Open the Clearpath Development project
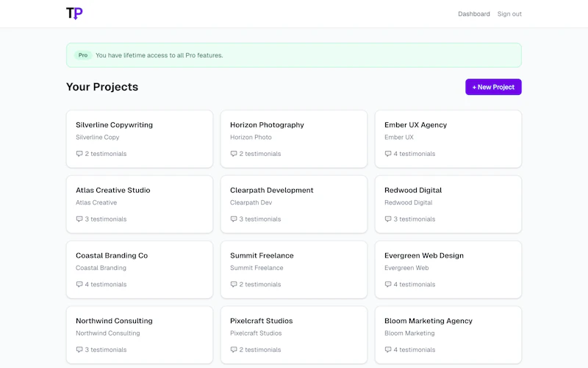 point(293,205)
